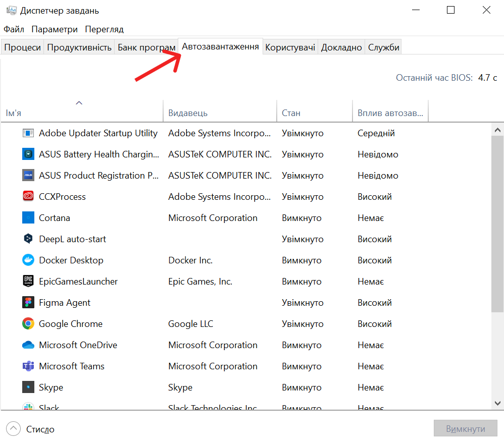The width and height of the screenshot is (504, 446).
Task: Switch to the Служби tab
Action: (384, 47)
